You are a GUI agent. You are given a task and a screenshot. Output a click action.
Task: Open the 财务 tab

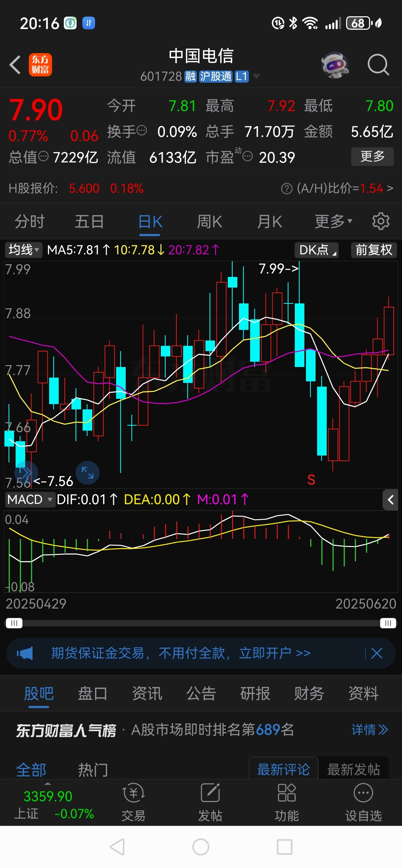pyautogui.click(x=309, y=694)
